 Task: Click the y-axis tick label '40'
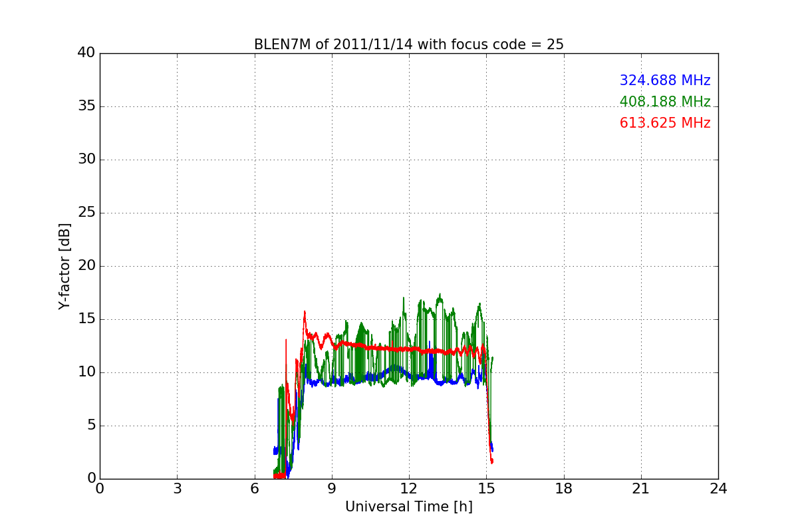[86, 53]
